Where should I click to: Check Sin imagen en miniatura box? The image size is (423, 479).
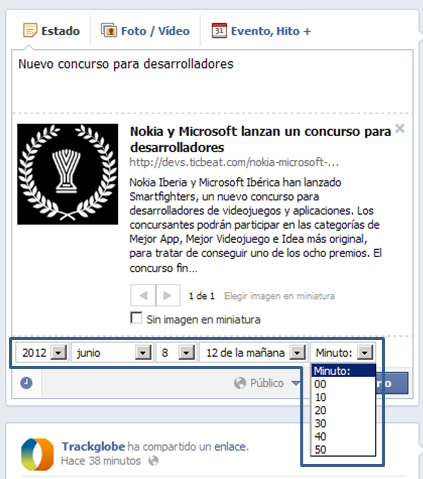136,318
